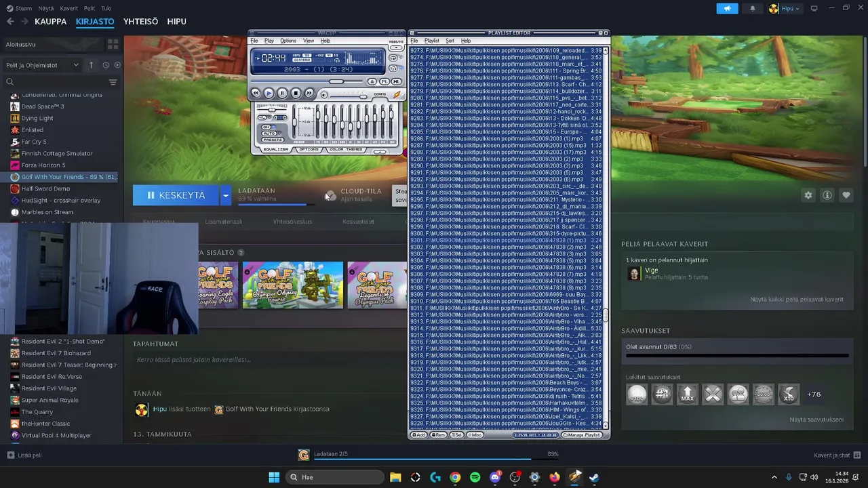Toggle the equalizer ON button
868x488 pixels.
[266, 127]
